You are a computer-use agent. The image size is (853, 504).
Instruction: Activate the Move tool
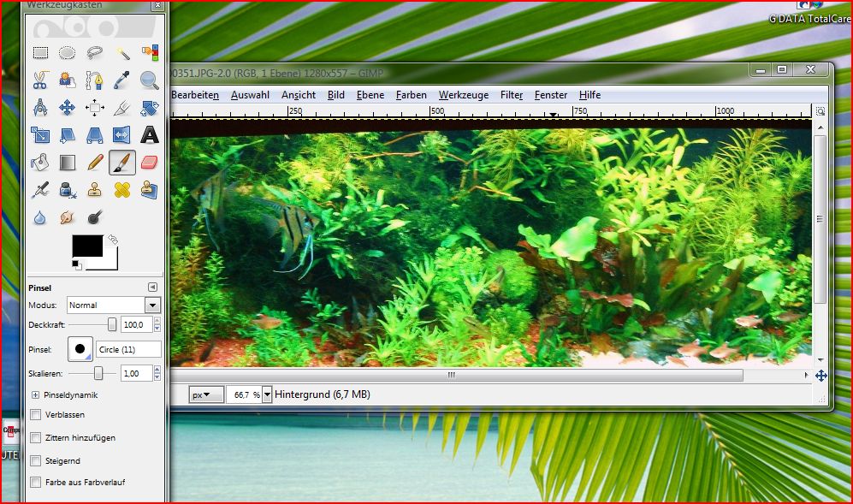click(68, 108)
